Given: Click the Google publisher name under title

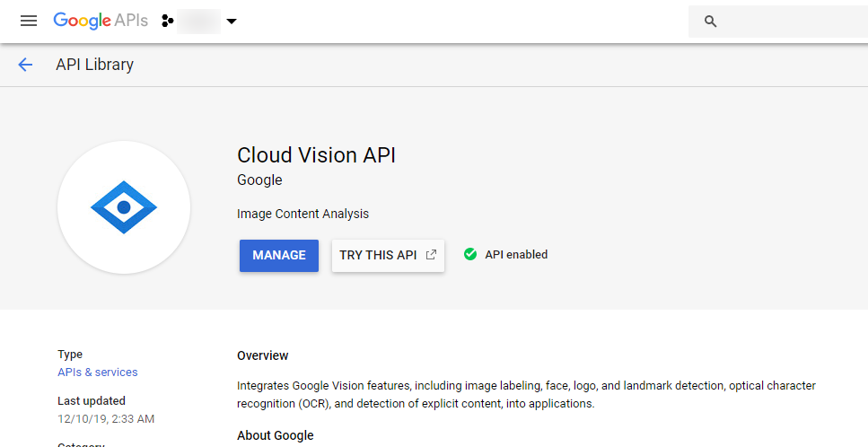Looking at the screenshot, I should tap(259, 180).
